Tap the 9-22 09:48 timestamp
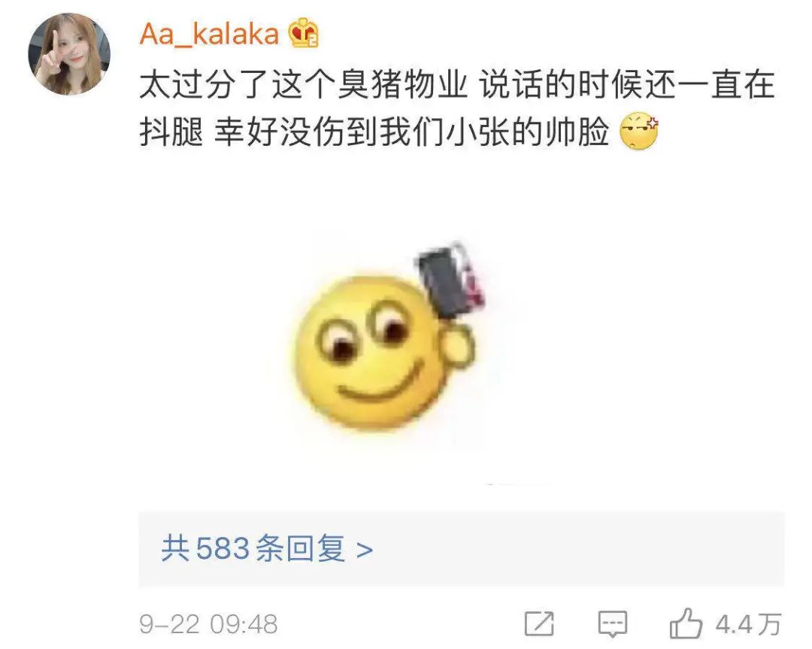The height and width of the screenshot is (649, 812). (209, 624)
